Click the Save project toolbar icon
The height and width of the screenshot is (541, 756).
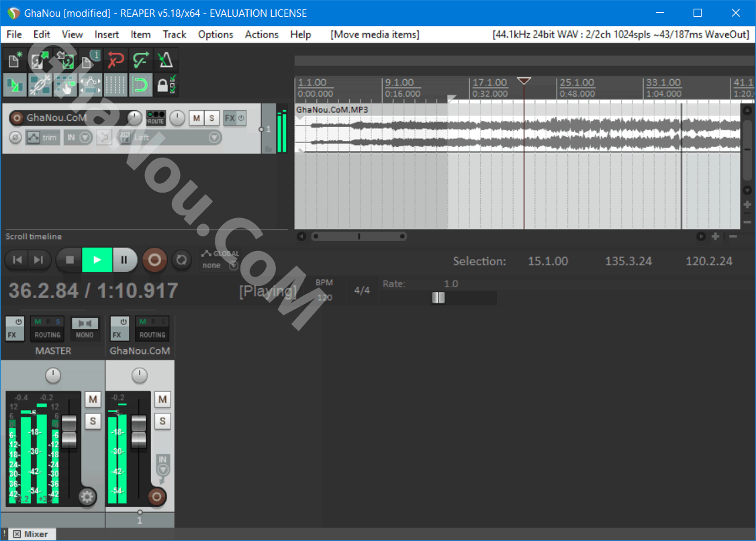pos(65,60)
